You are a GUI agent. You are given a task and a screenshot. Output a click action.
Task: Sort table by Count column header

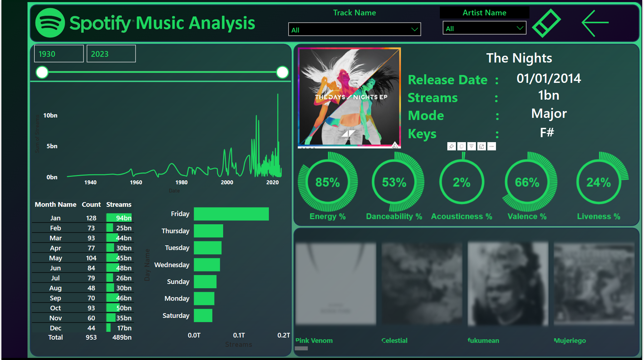91,205
